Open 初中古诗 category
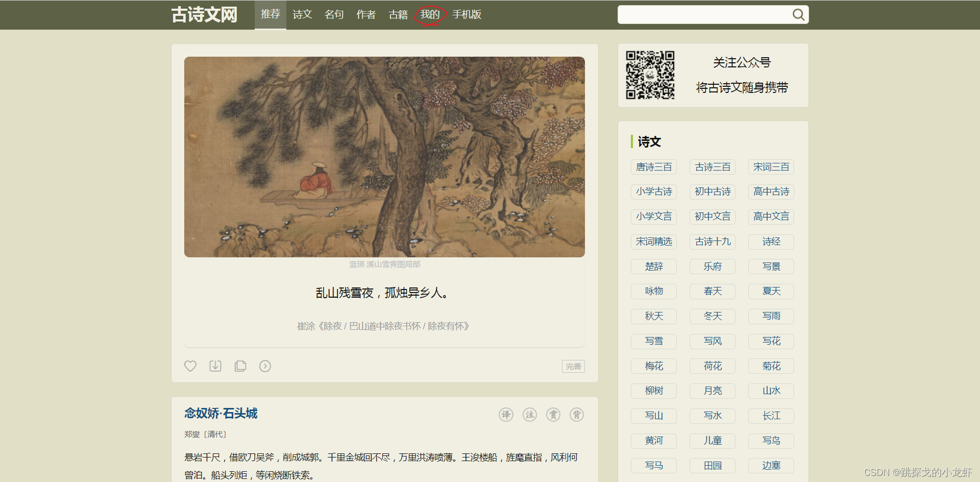 (x=713, y=191)
